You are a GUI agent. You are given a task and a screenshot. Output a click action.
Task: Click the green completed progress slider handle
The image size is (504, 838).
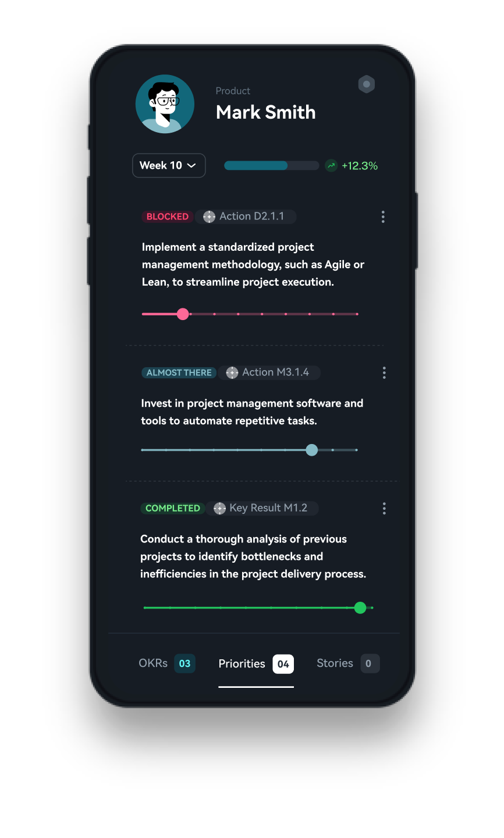tap(360, 608)
